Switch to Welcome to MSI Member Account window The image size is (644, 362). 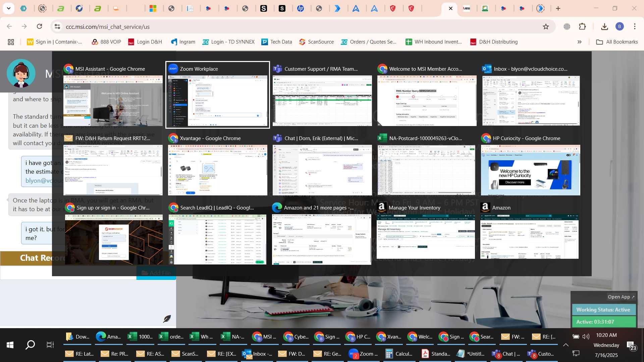[427, 101]
